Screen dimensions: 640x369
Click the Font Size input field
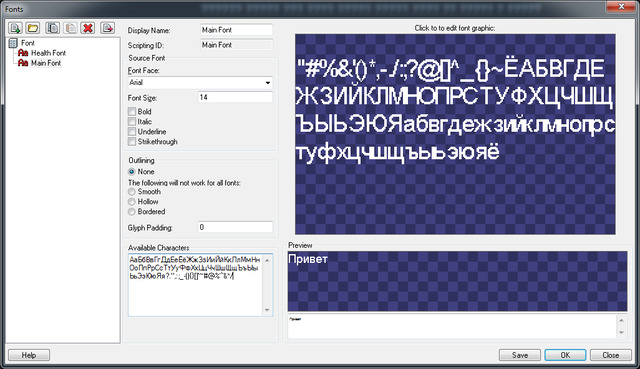[236, 98]
